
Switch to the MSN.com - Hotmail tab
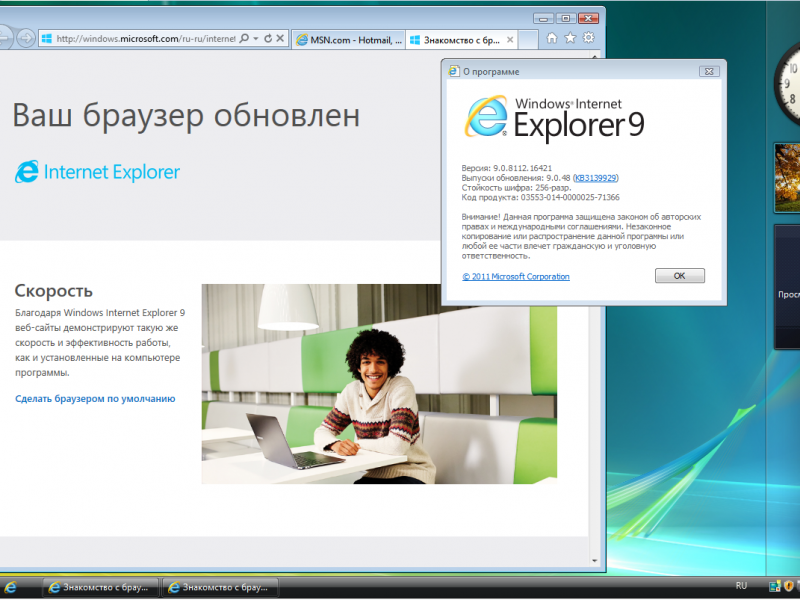(x=349, y=40)
